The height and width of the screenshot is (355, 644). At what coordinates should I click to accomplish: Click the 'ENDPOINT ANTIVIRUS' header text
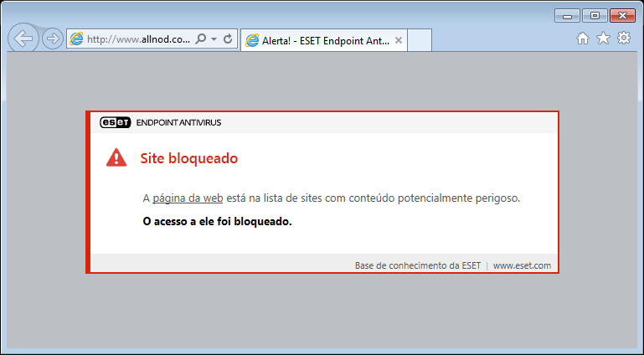(x=178, y=123)
